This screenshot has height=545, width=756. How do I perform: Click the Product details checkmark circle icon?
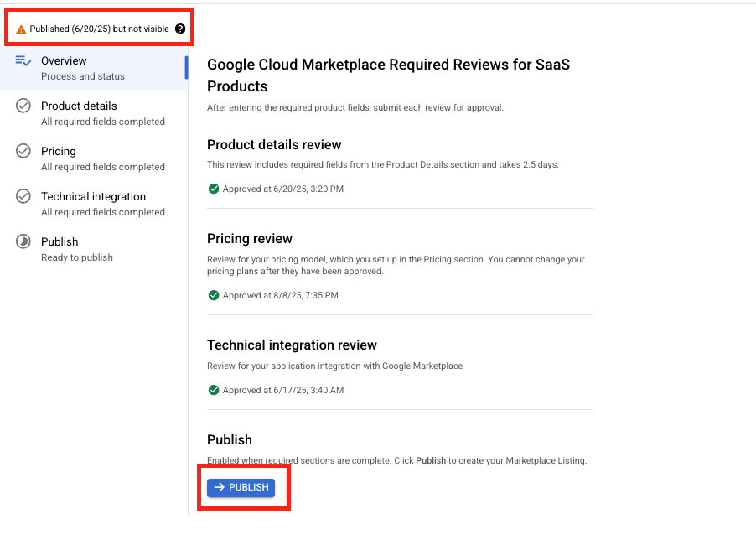(x=23, y=106)
